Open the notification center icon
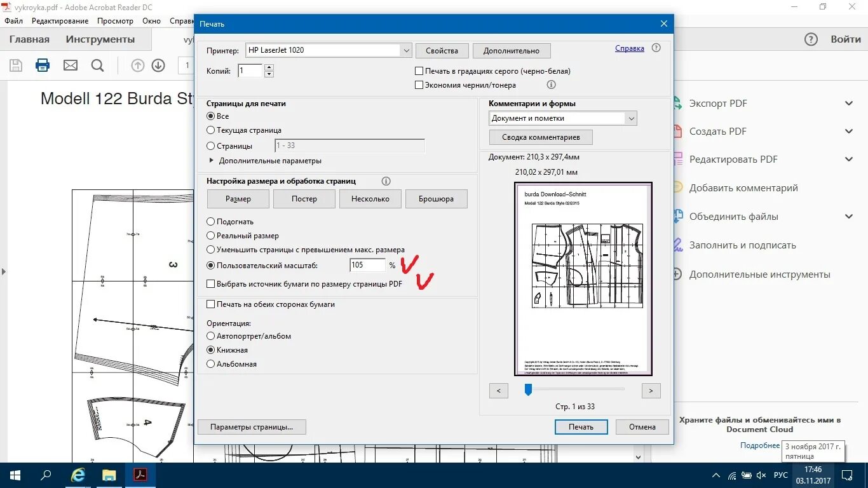Screen dimensions: 868x488 [x=847, y=475]
